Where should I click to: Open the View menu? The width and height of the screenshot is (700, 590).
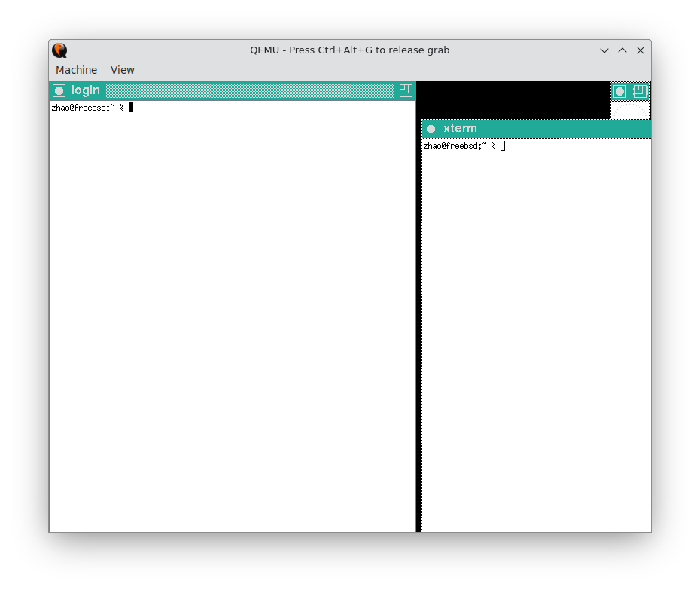[122, 69]
